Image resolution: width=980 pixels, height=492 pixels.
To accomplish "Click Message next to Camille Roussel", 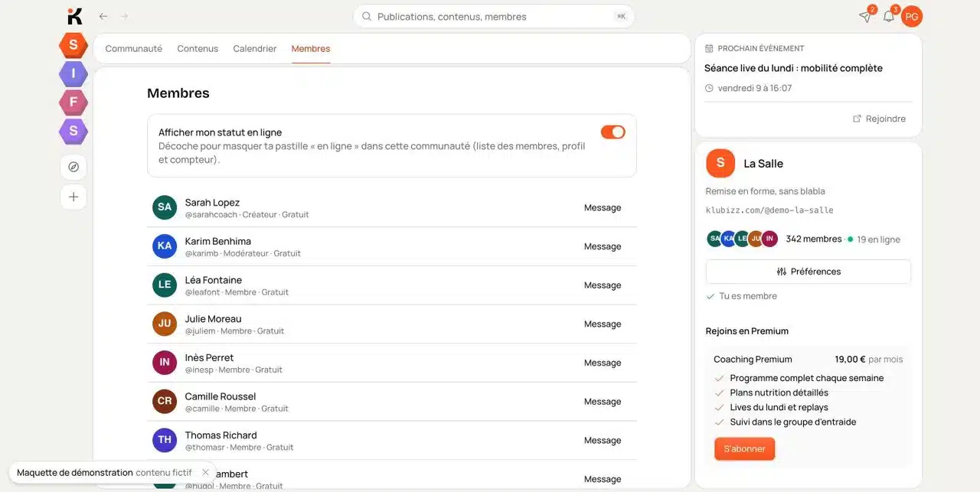I will [603, 402].
